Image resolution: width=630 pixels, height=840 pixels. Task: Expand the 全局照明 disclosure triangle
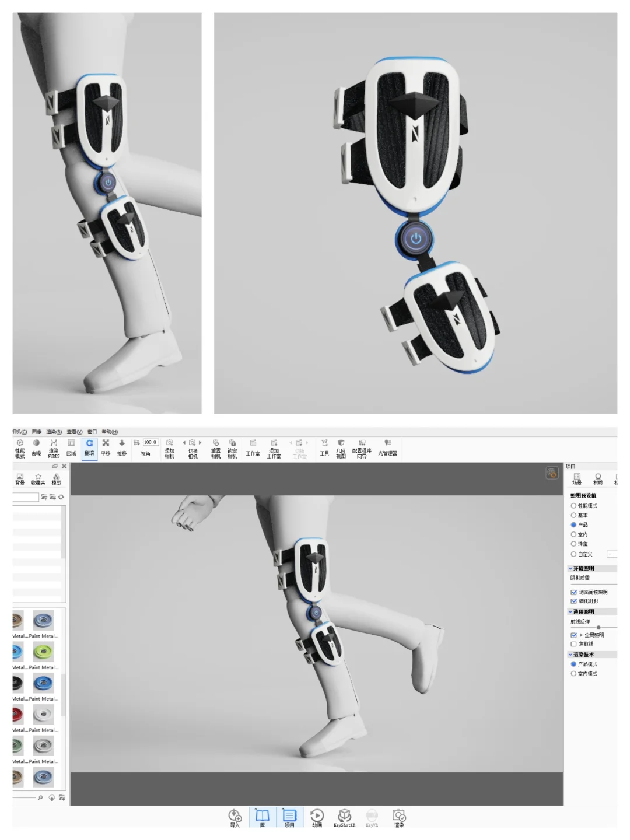[581, 635]
